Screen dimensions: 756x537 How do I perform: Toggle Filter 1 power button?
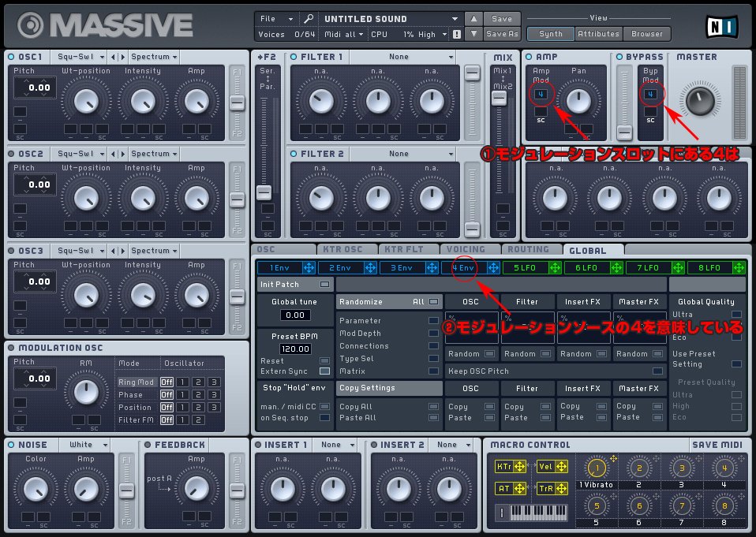tap(294, 57)
